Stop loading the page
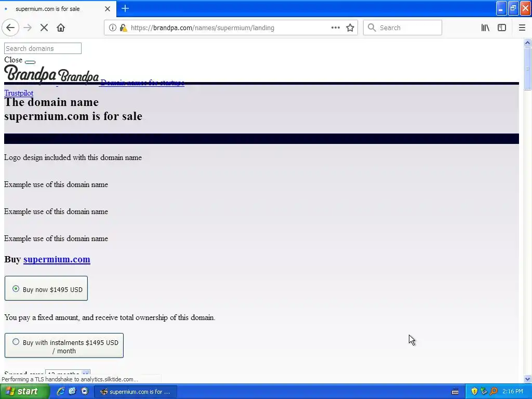This screenshot has height=399, width=532. (44, 28)
